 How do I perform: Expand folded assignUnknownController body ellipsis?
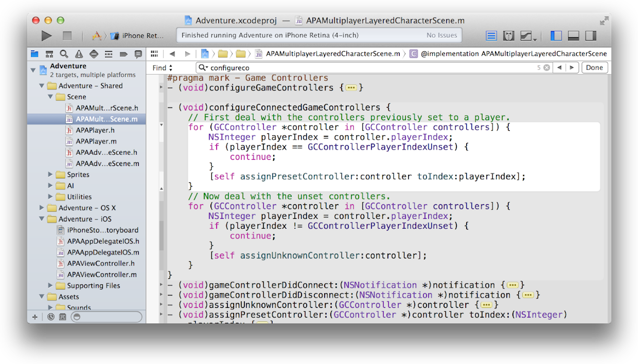[x=487, y=305]
